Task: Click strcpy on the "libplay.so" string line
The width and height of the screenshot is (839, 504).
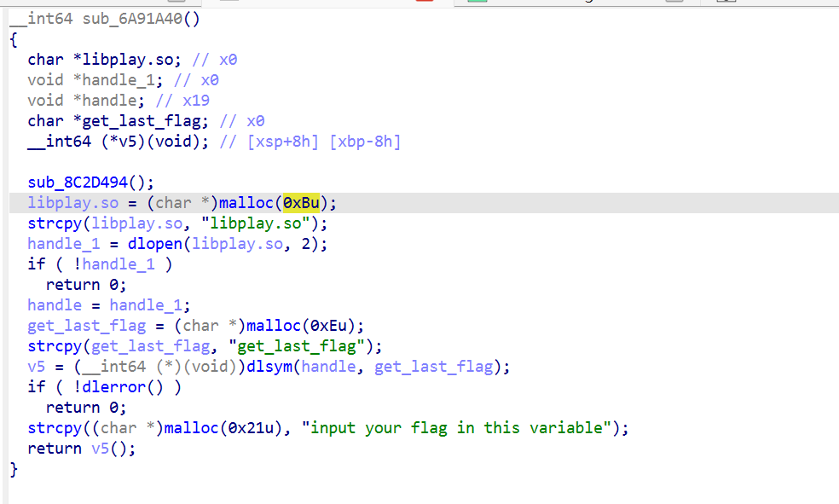Action: 55,223
